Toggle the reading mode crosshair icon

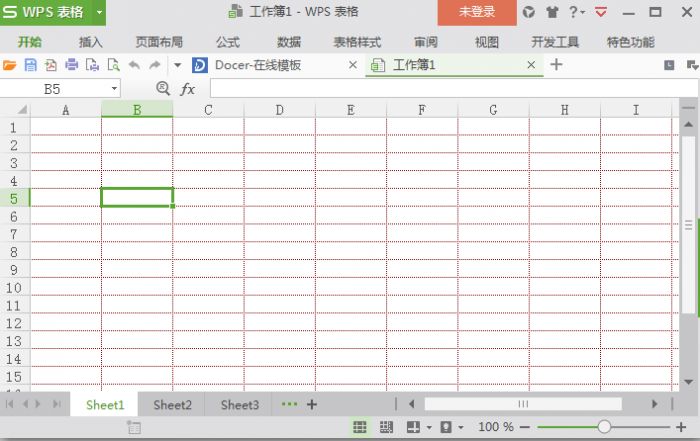(413, 427)
